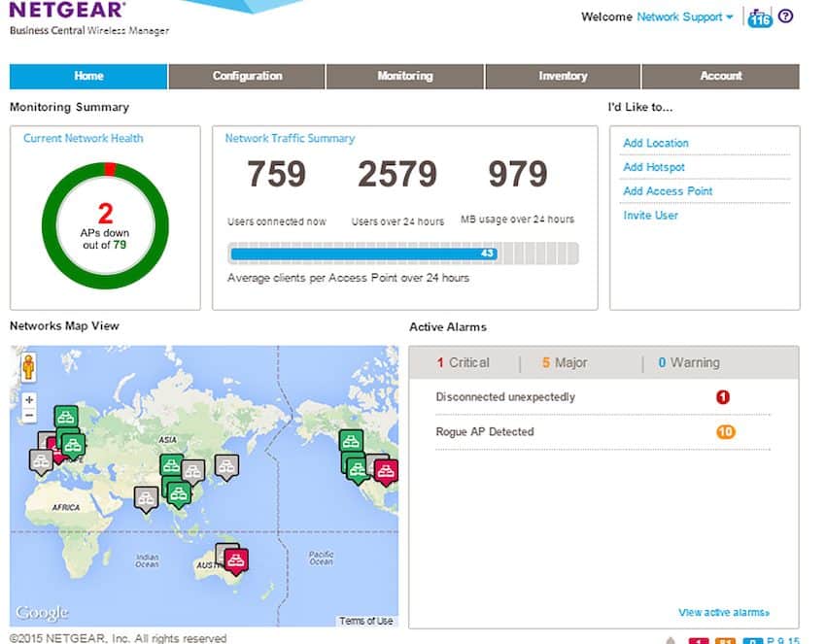Zoom in the networks map with plus
826x644 pixels.
(x=29, y=399)
